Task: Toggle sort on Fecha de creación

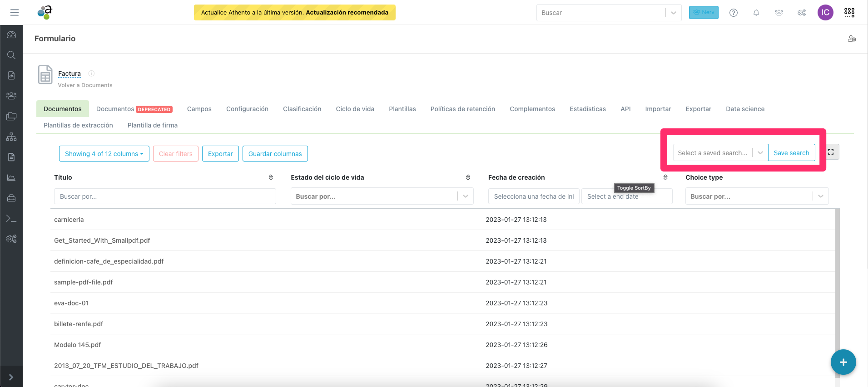Action: tap(665, 177)
